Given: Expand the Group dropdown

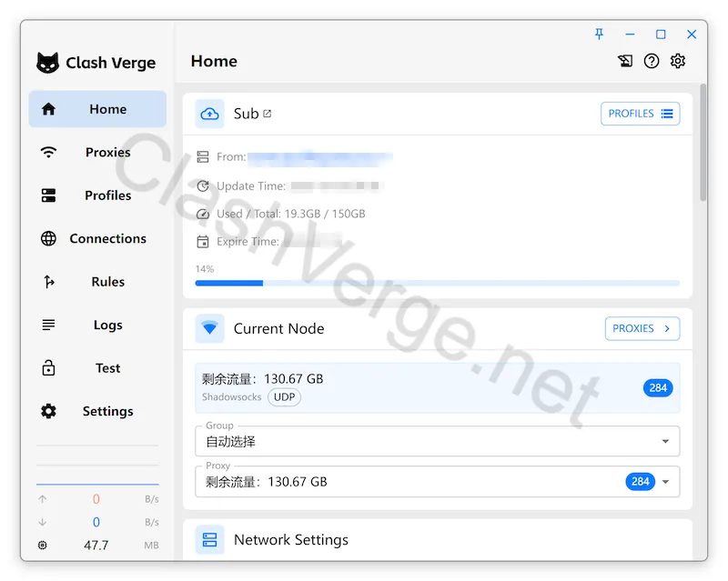Looking at the screenshot, I should pos(438,441).
